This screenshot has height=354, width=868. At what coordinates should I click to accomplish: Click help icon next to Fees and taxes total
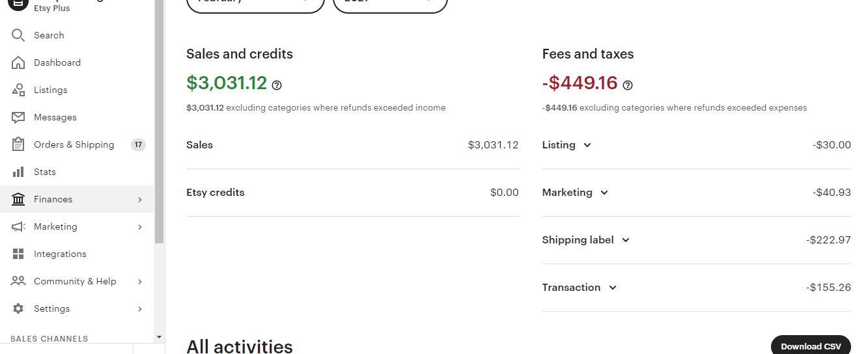(628, 85)
